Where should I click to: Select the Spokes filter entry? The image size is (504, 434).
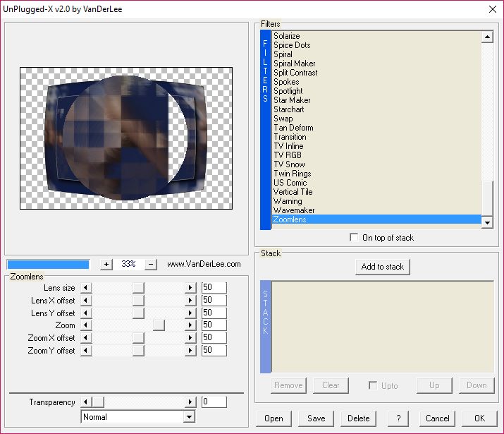tap(286, 82)
